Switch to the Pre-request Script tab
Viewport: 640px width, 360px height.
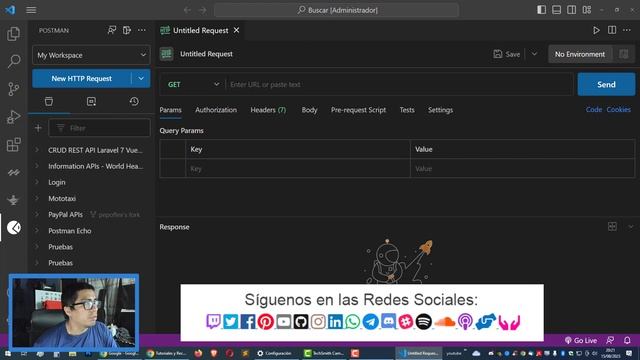358,110
